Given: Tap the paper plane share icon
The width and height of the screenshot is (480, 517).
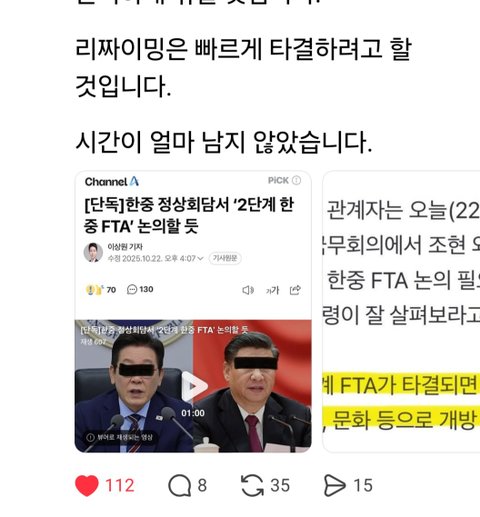Looking at the screenshot, I should click(x=334, y=486).
